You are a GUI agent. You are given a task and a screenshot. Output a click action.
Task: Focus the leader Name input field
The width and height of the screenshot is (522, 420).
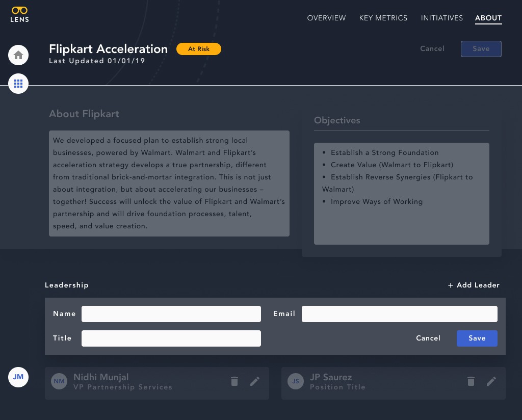[171, 314]
